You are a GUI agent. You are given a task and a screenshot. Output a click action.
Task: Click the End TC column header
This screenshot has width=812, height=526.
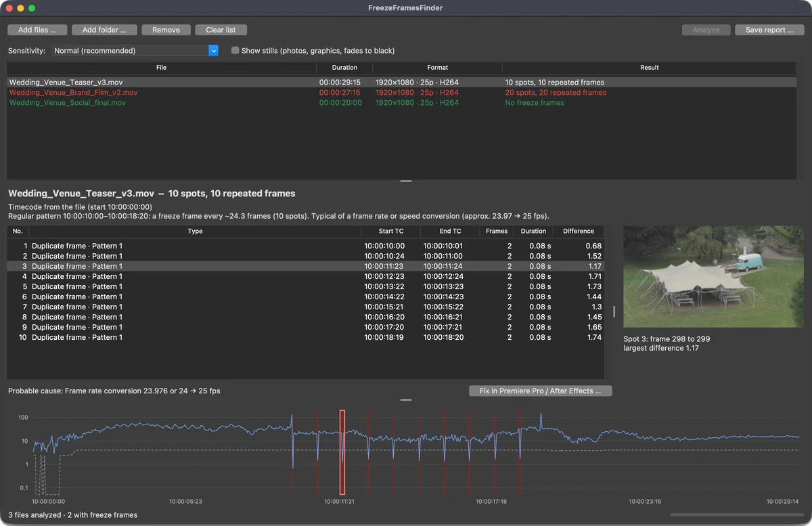point(449,232)
